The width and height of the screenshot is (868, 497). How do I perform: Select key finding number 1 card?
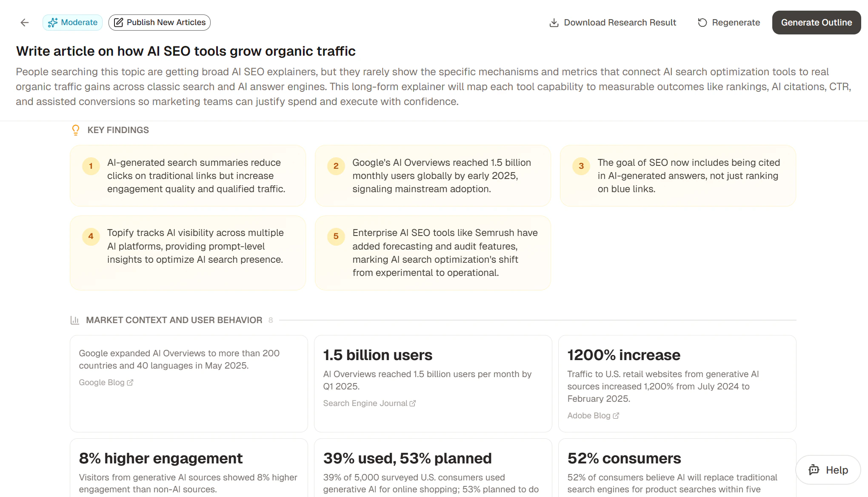188,176
